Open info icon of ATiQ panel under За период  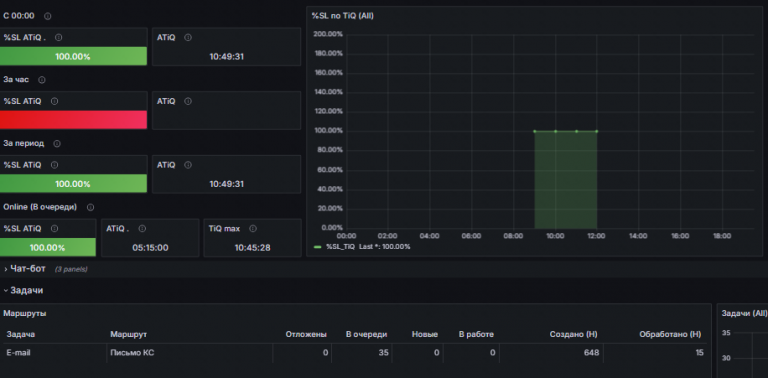coord(188,165)
